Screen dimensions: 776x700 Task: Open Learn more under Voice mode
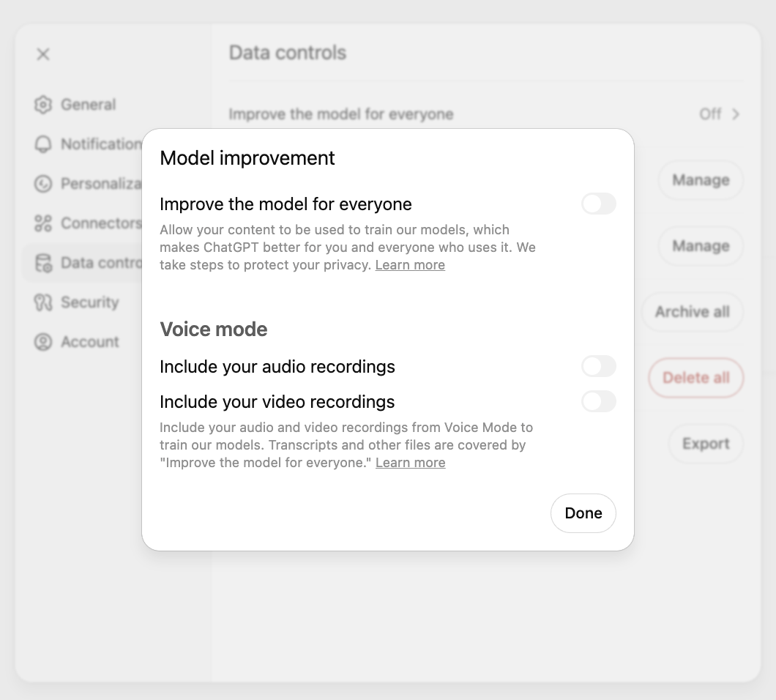410,463
